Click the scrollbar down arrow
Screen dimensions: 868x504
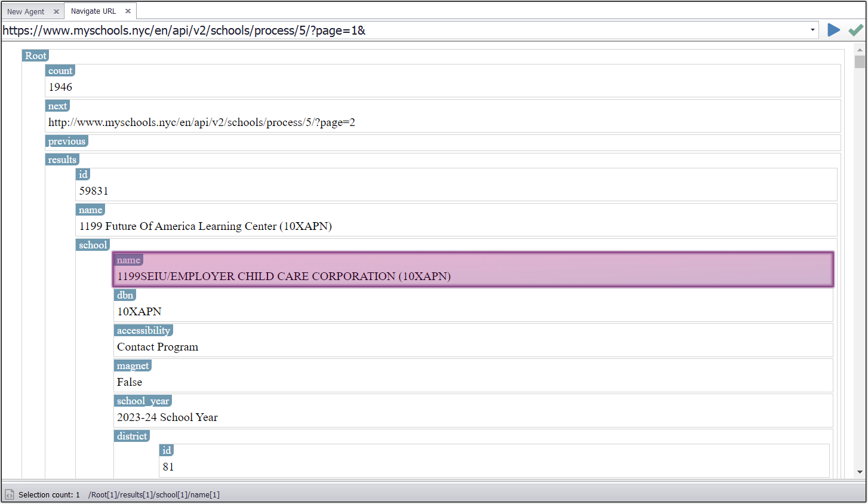(x=860, y=472)
